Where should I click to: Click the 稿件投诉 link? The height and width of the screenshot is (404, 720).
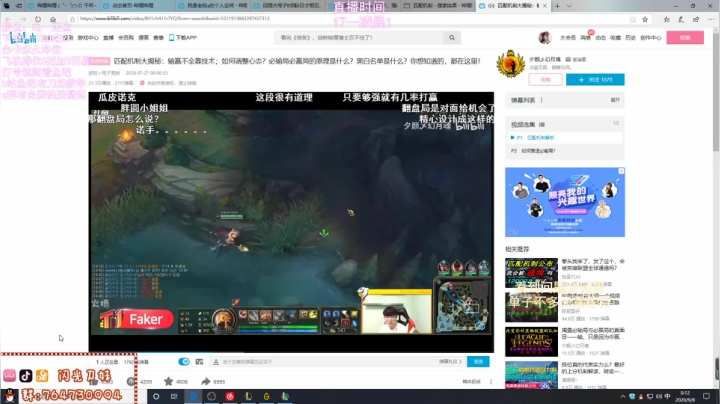coord(472,382)
